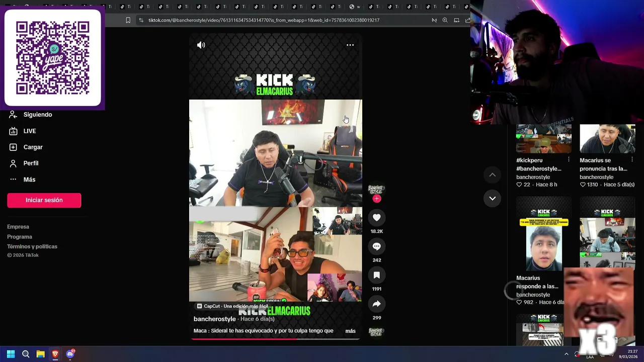
Task: Open options for 'Macarius se pronuncia' card
Action: 632,159
